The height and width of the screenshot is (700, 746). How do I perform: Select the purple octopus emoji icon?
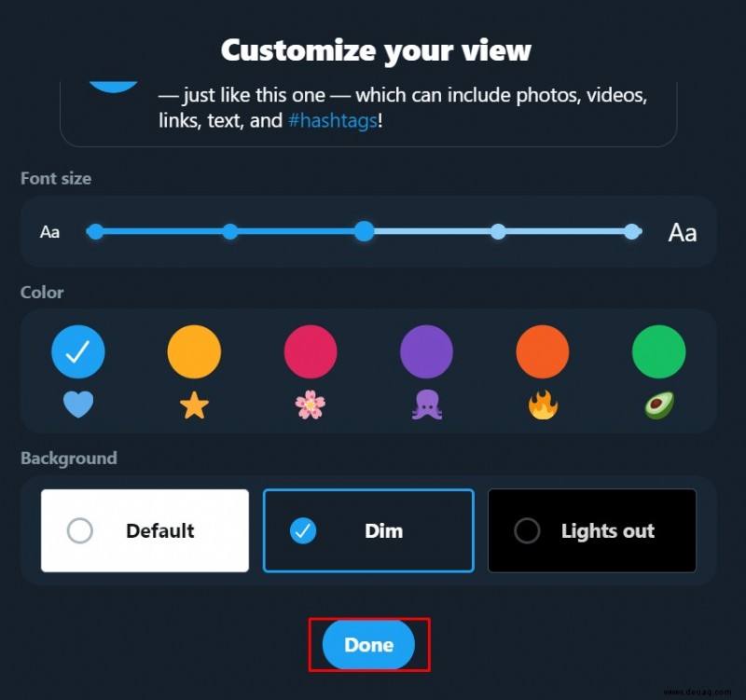(427, 405)
